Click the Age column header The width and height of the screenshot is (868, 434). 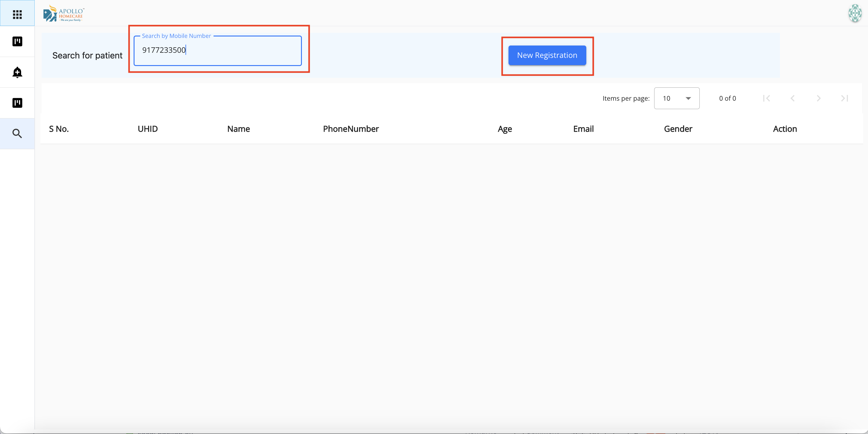pyautogui.click(x=505, y=129)
